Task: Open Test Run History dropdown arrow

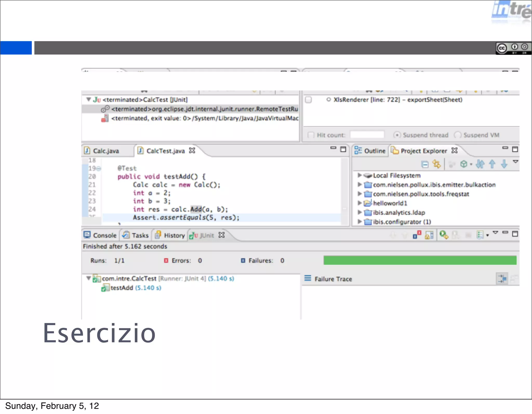Action: click(x=487, y=235)
